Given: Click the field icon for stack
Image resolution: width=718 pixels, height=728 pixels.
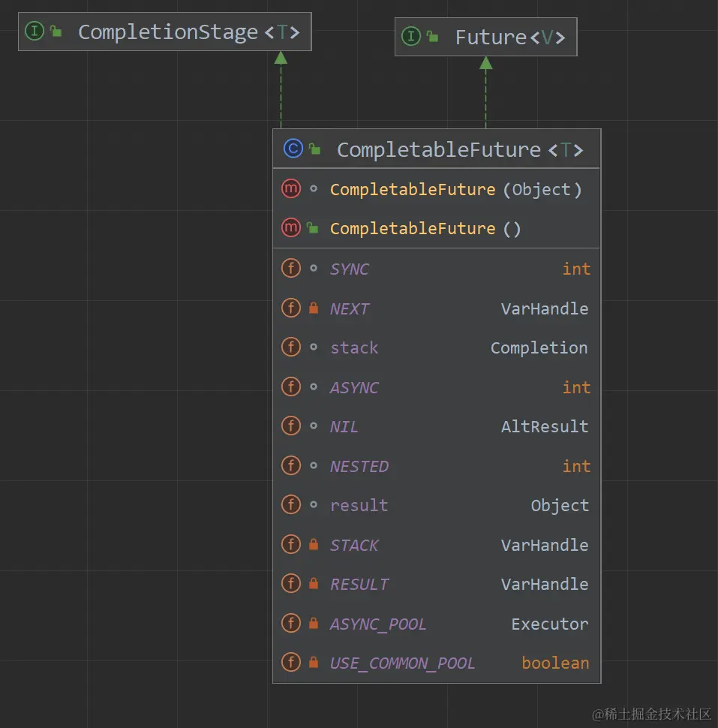Looking at the screenshot, I should tap(291, 347).
